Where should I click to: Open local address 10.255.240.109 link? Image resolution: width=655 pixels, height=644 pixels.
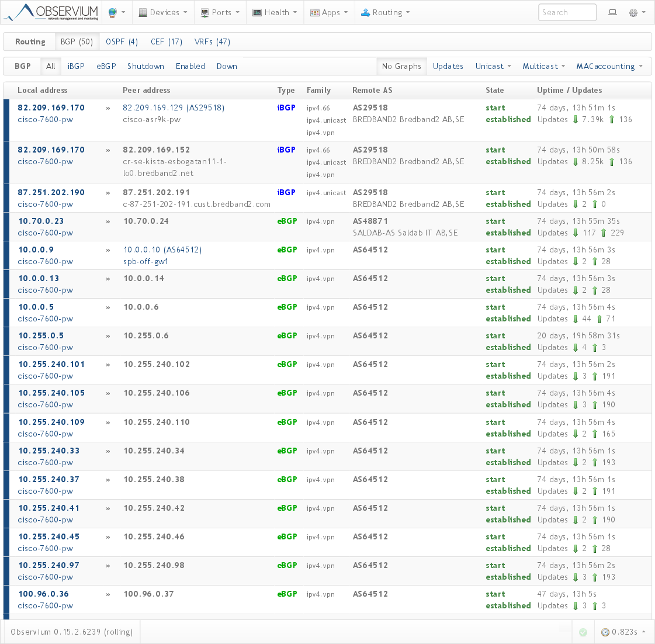(x=51, y=422)
